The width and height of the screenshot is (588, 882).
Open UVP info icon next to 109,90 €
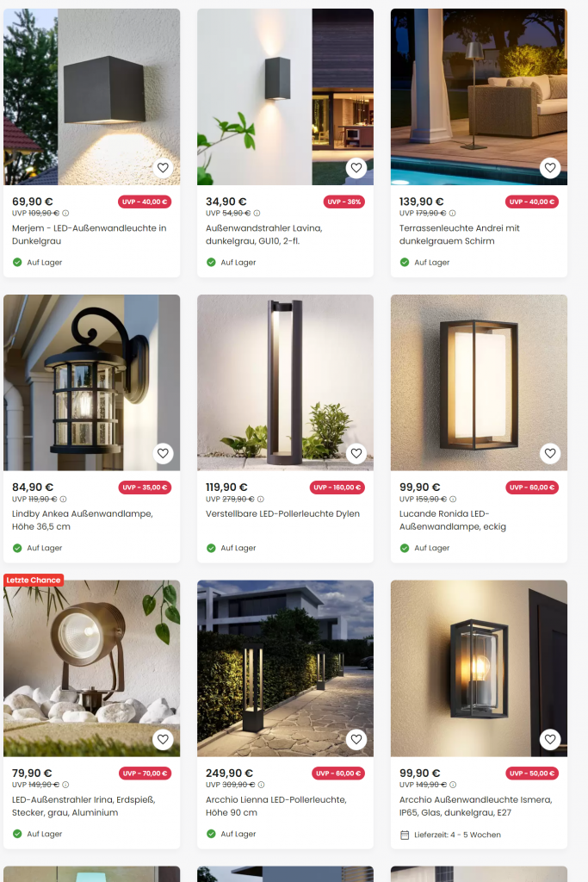65,214
